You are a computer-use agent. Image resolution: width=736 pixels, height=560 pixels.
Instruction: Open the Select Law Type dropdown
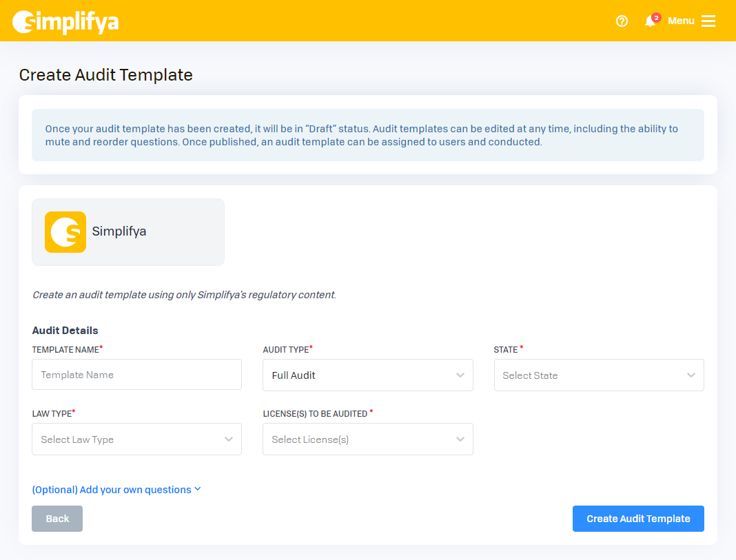click(x=136, y=439)
